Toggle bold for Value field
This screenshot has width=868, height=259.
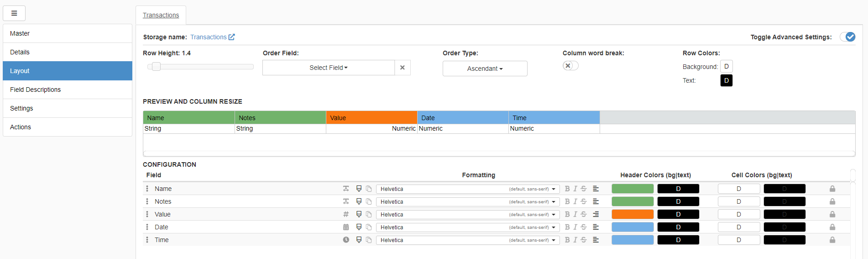[x=567, y=214]
